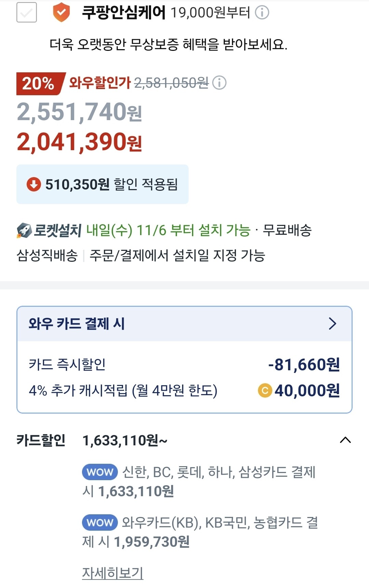Screen dimensions: 369x588
Task: Tap the 카드할인 1,633,110원~ heading
Action: (125, 440)
